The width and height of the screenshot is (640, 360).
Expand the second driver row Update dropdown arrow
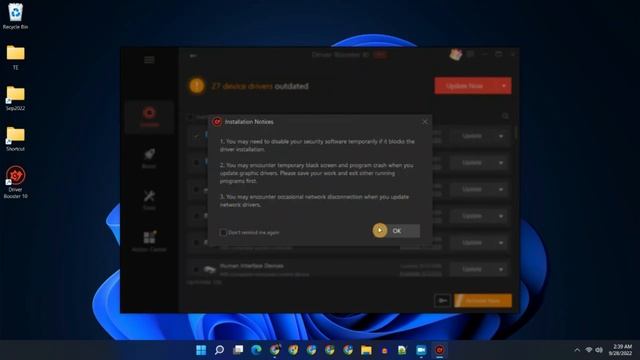(x=501, y=163)
